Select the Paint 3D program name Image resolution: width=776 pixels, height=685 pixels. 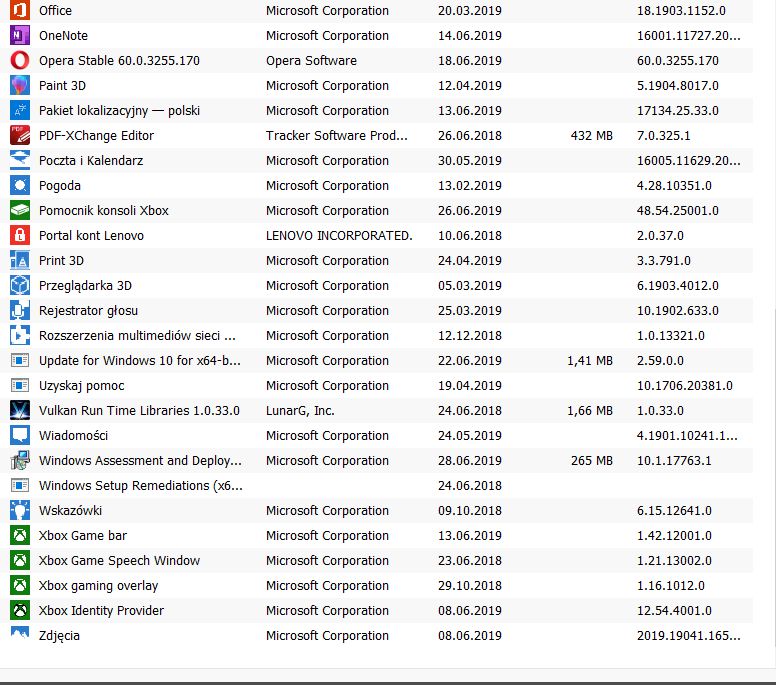point(62,86)
